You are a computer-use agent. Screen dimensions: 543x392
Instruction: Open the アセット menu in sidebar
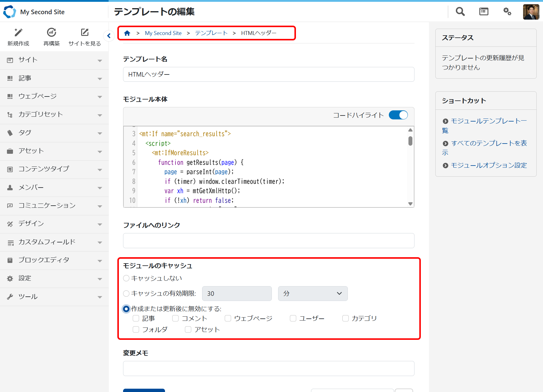tap(54, 151)
